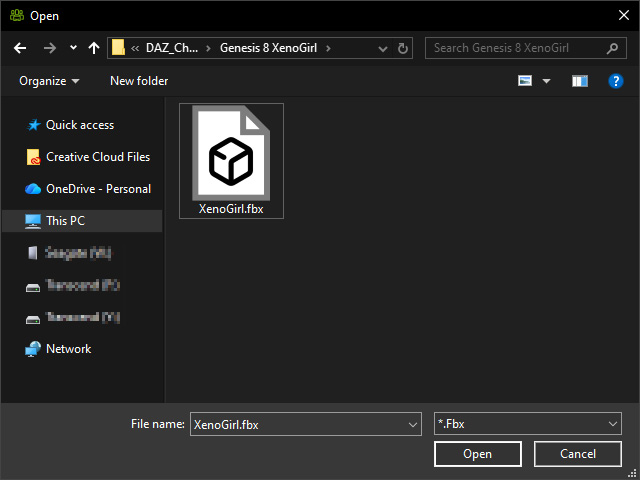Refresh the Genesis 8 XenoGirl folder
This screenshot has height=480, width=640.
point(402,49)
